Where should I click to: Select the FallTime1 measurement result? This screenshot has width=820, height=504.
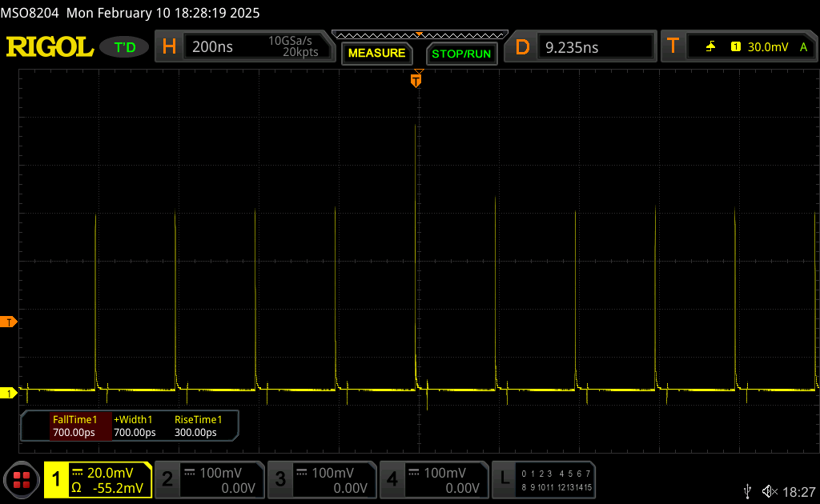74,426
